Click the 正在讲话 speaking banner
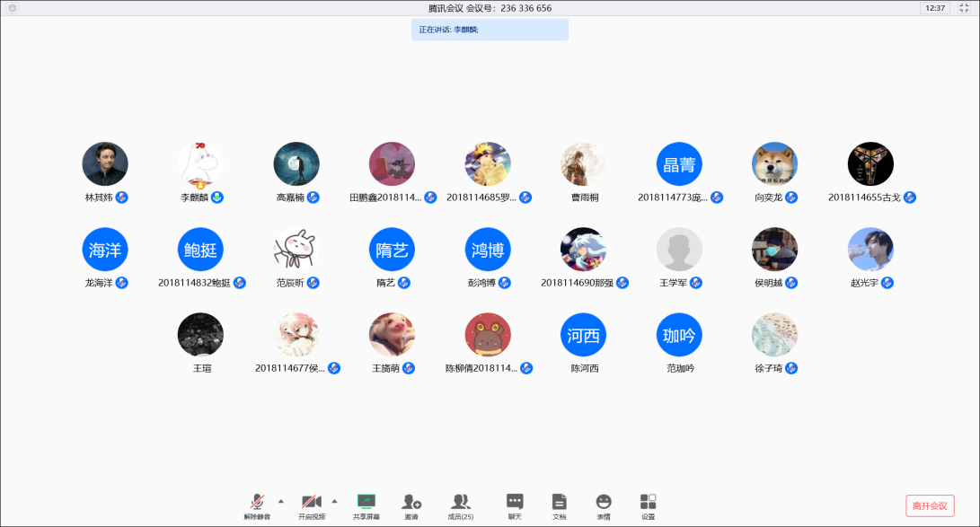 (x=490, y=30)
